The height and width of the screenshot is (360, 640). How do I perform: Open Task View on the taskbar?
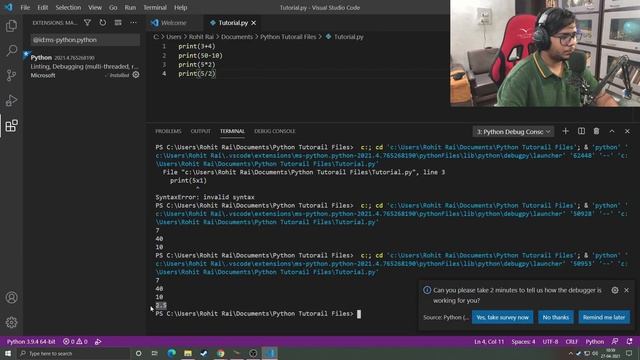(x=155, y=353)
